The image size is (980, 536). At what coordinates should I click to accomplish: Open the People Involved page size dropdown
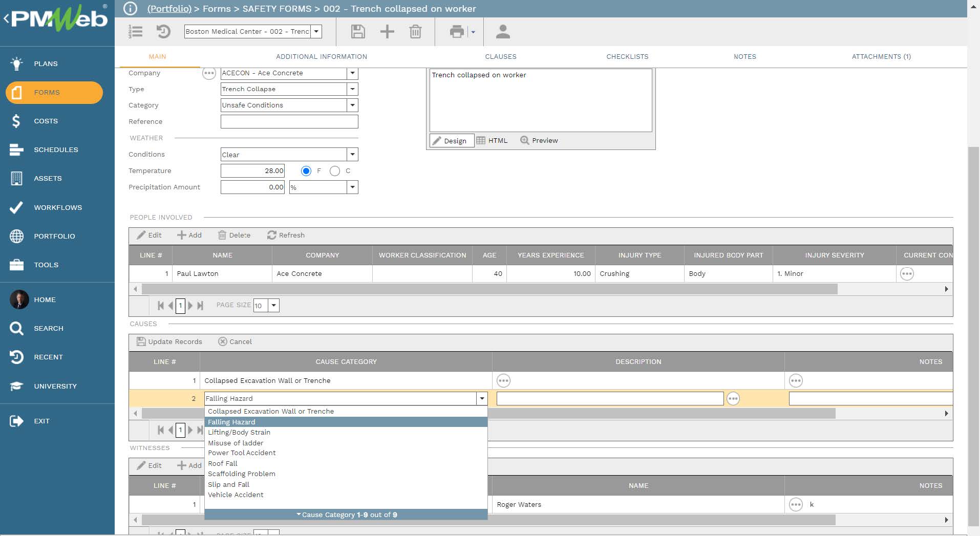tap(274, 306)
